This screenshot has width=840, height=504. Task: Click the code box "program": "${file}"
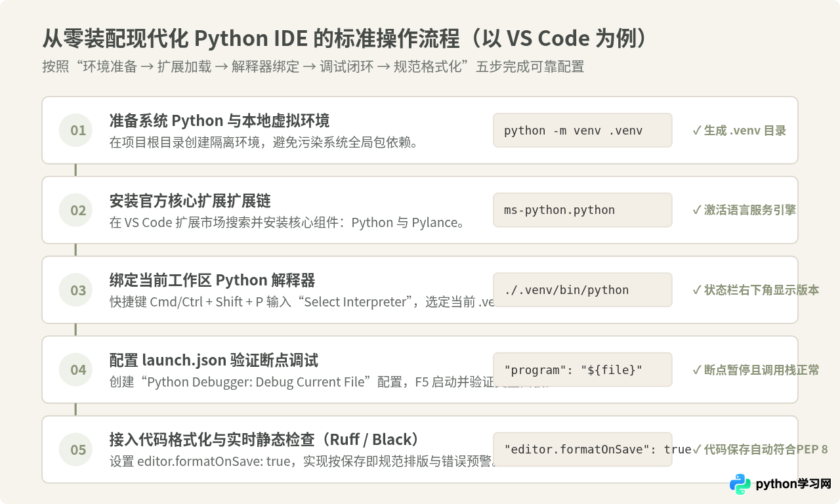(583, 369)
